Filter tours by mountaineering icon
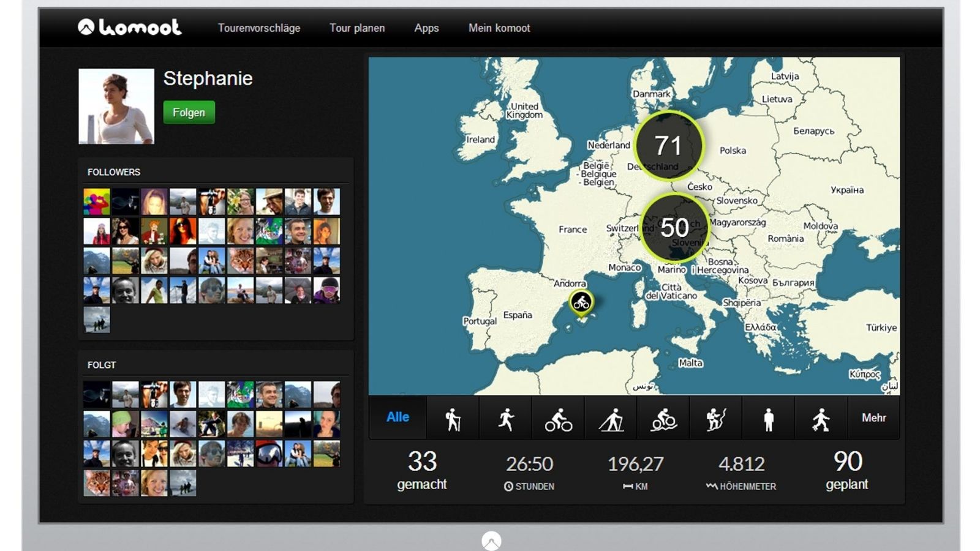The height and width of the screenshot is (551, 980). tap(716, 419)
